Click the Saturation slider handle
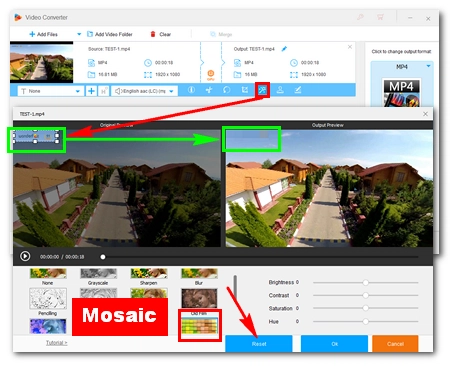The height and width of the screenshot is (366, 450). click(x=366, y=308)
